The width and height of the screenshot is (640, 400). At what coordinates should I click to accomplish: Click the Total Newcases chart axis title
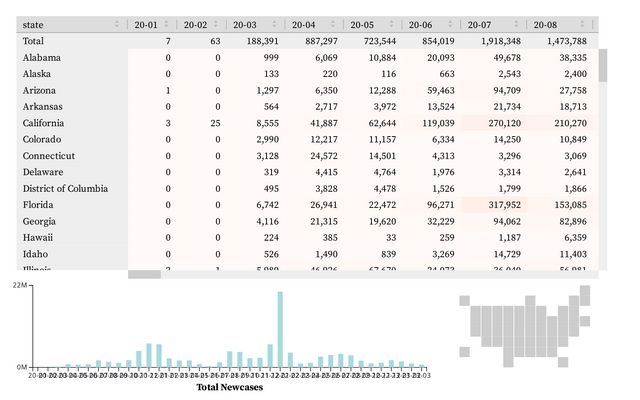point(229,388)
